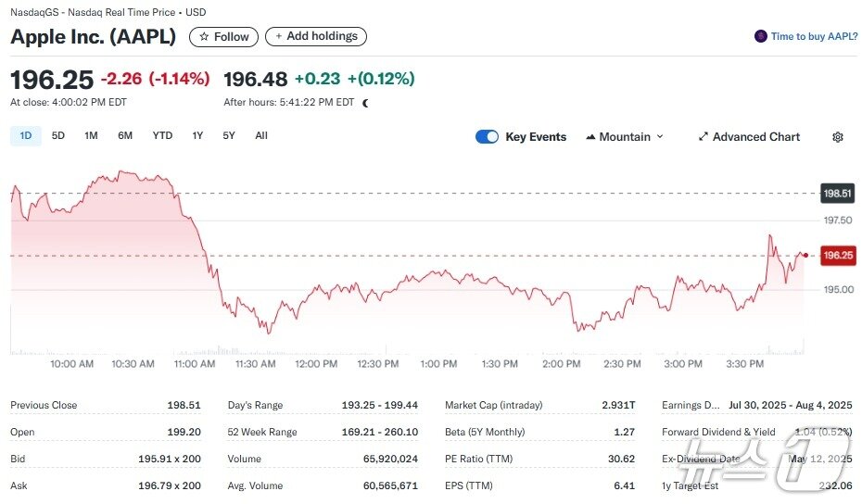Click the red 196.25 current price marker
This screenshot has height=504, width=862.
pyautogui.click(x=838, y=256)
